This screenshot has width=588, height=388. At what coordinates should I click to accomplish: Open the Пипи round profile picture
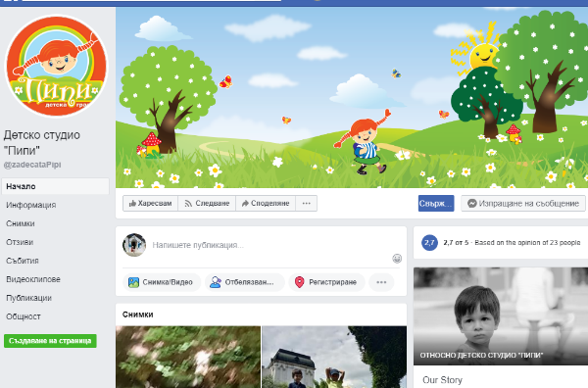coord(56,66)
